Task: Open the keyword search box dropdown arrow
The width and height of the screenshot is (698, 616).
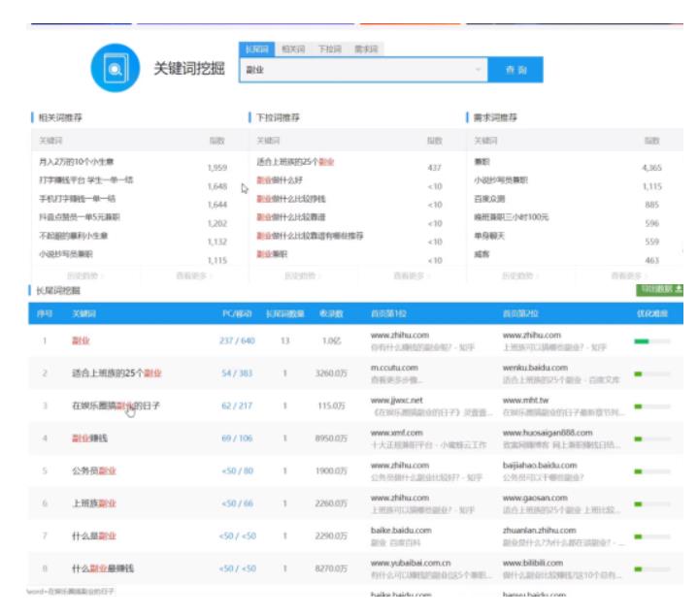Action: [479, 71]
